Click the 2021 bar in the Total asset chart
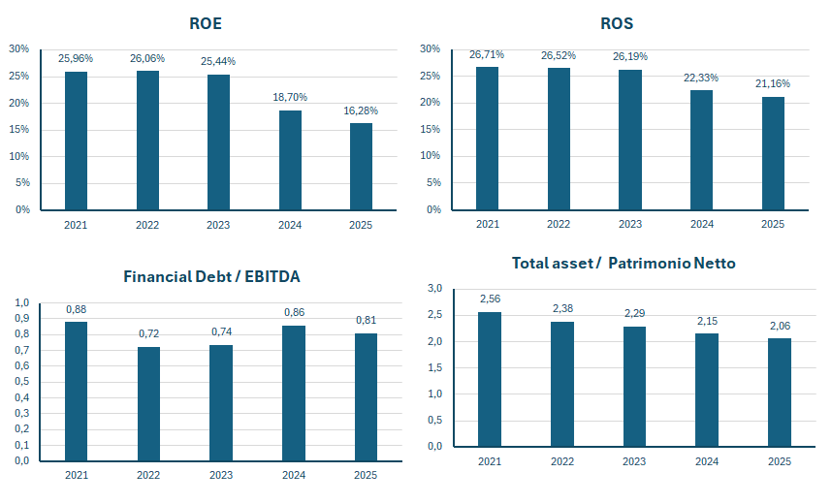 pyautogui.click(x=490, y=379)
